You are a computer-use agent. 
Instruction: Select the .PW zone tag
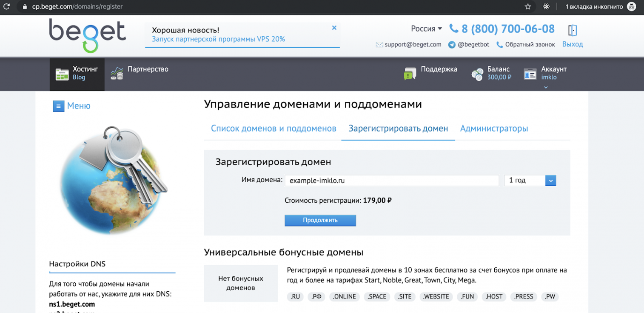[550, 297]
